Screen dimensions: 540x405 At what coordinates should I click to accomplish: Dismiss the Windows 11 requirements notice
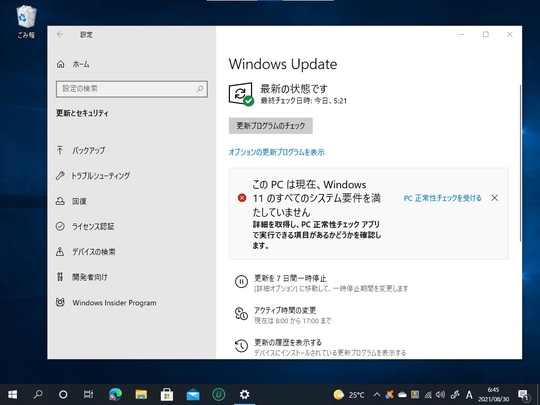point(495,198)
